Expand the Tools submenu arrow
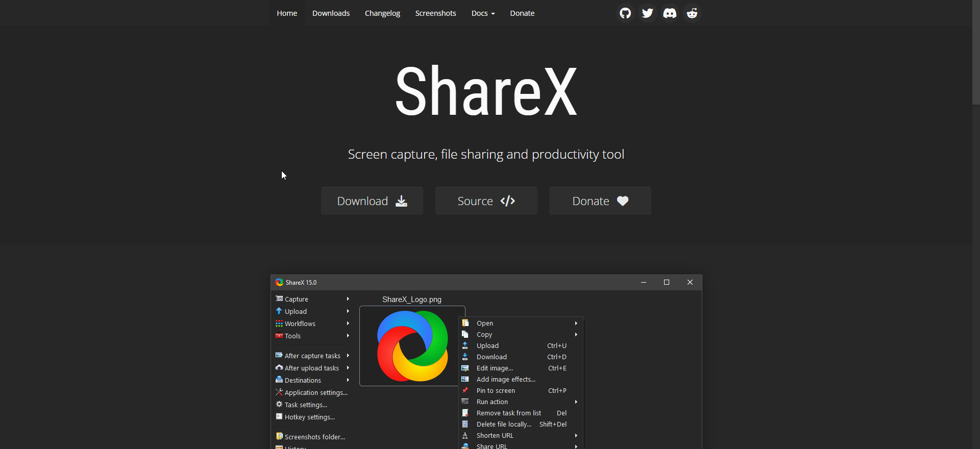 [x=348, y=336]
